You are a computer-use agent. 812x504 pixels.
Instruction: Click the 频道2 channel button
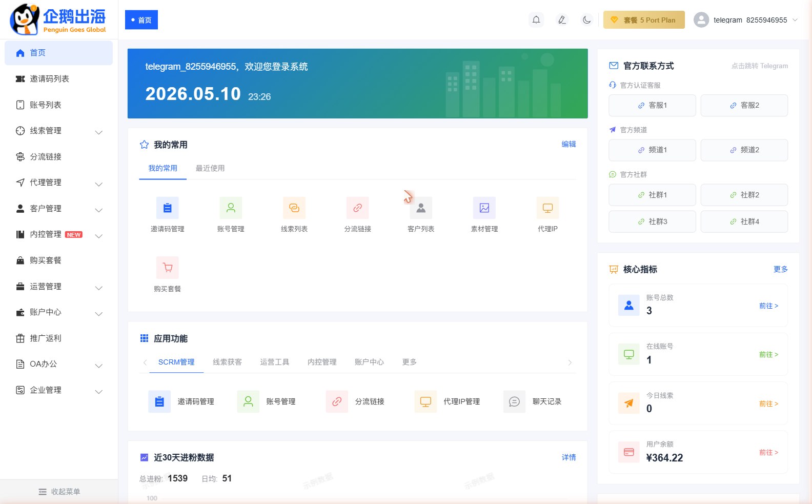[744, 150]
